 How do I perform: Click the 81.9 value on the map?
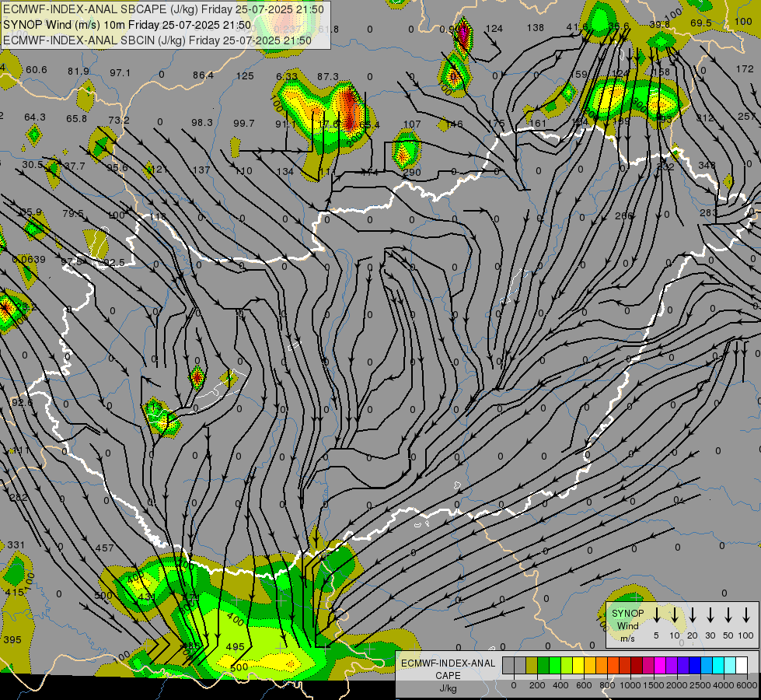(79, 72)
